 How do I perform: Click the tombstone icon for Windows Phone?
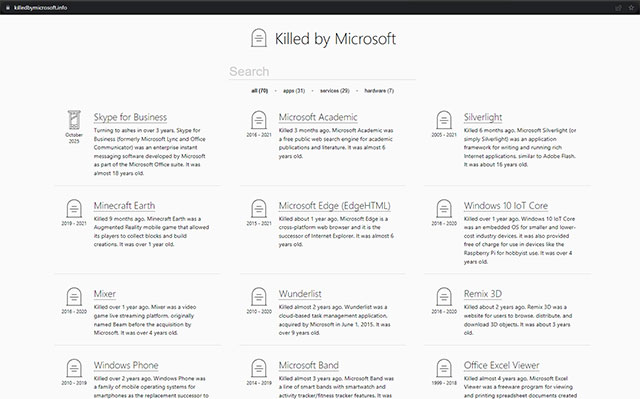[x=74, y=368]
